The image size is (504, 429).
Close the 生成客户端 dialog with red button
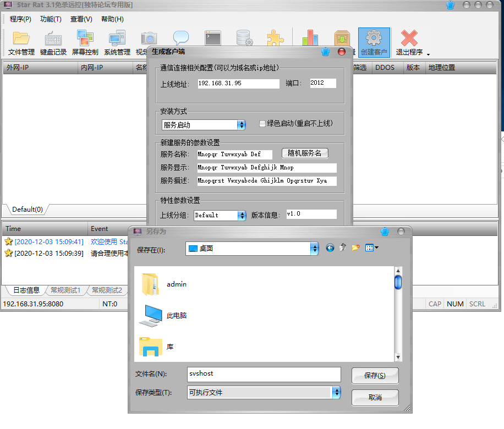[x=342, y=51]
